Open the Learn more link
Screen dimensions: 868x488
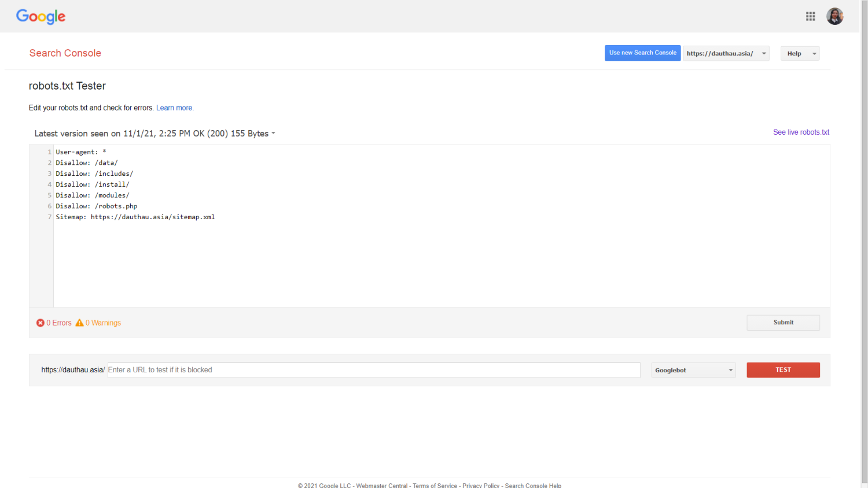click(x=175, y=108)
